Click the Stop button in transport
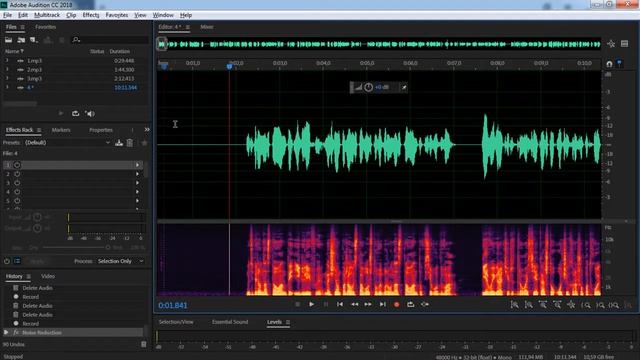The height and width of the screenshot is (360, 640). click(298, 304)
